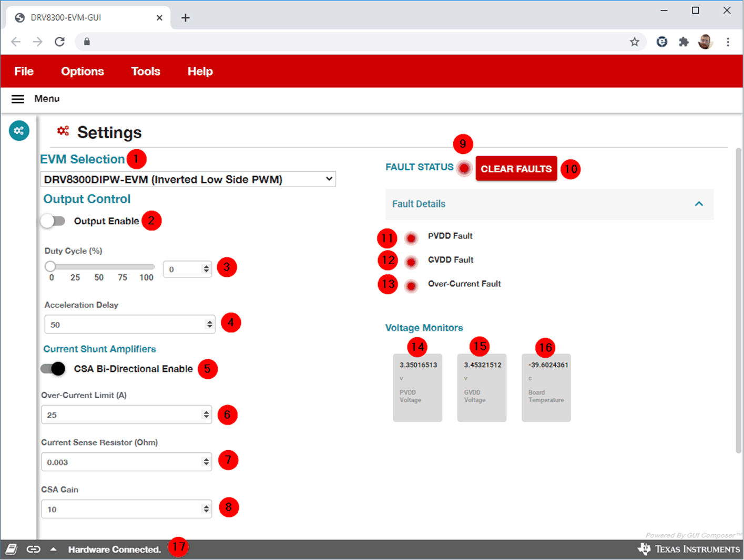Open the hamburger Menu icon
This screenshot has height=560, width=744.
[18, 99]
